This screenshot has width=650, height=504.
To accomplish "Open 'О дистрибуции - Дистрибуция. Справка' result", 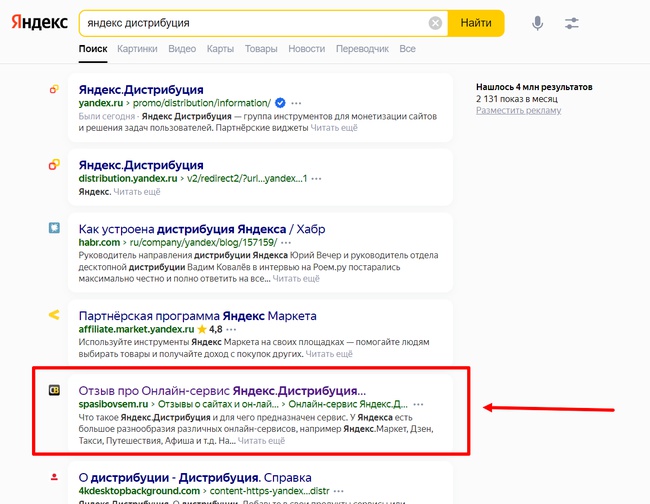I will (195, 477).
